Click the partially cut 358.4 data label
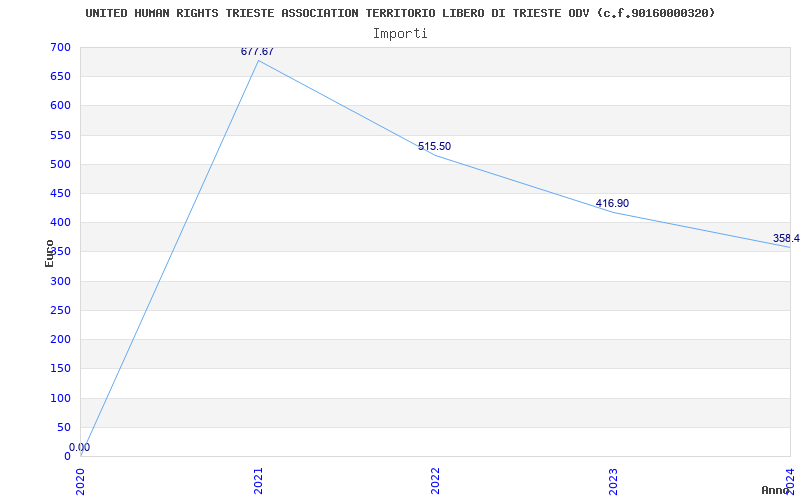Screen dimensions: 800x500 [786, 238]
